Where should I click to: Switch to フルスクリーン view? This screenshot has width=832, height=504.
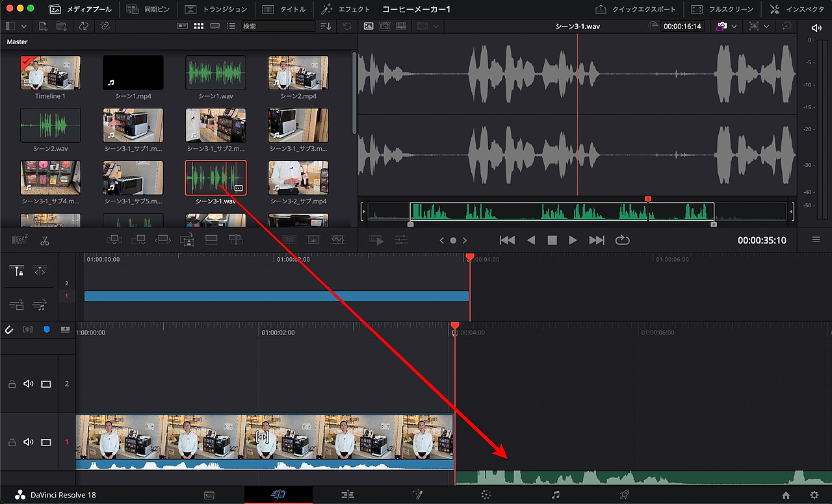pyautogui.click(x=721, y=9)
